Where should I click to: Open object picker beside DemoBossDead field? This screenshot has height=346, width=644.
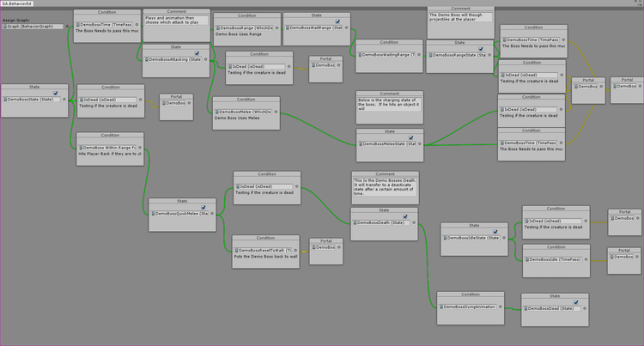[x=585, y=308]
